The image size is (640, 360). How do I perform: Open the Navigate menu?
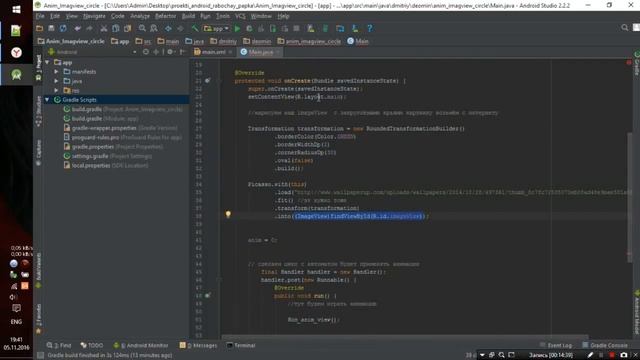click(94, 16)
